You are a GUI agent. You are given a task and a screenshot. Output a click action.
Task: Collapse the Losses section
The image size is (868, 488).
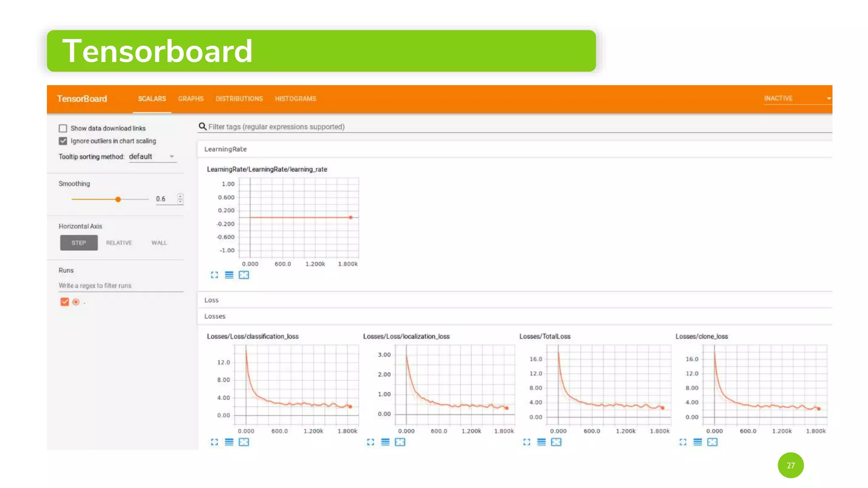click(515, 316)
